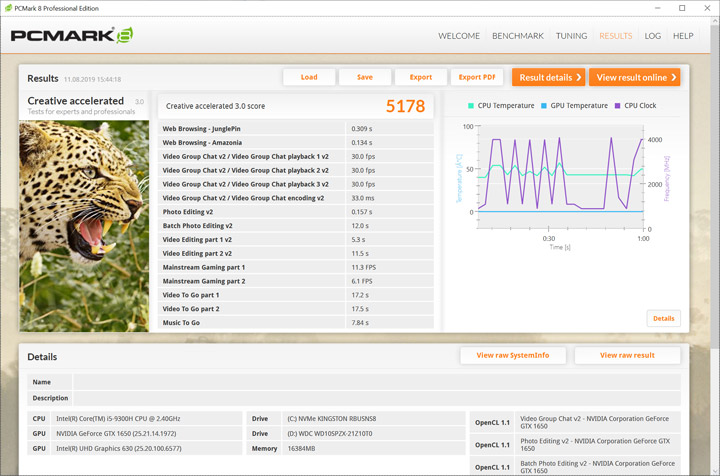Click the Details button under the chart
Viewport: 720px width, 476px height.
(664, 318)
